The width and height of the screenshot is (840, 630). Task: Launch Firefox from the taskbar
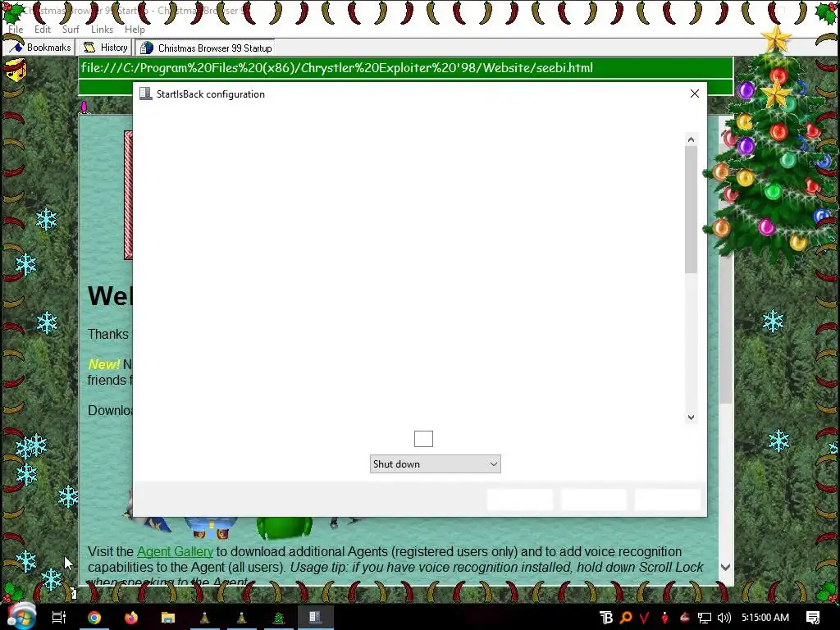point(130,618)
